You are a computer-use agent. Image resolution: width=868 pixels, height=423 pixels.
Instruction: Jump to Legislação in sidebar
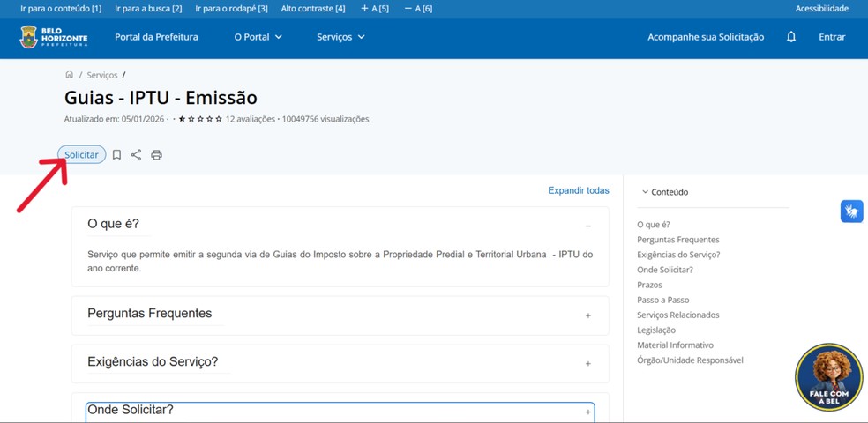(656, 330)
